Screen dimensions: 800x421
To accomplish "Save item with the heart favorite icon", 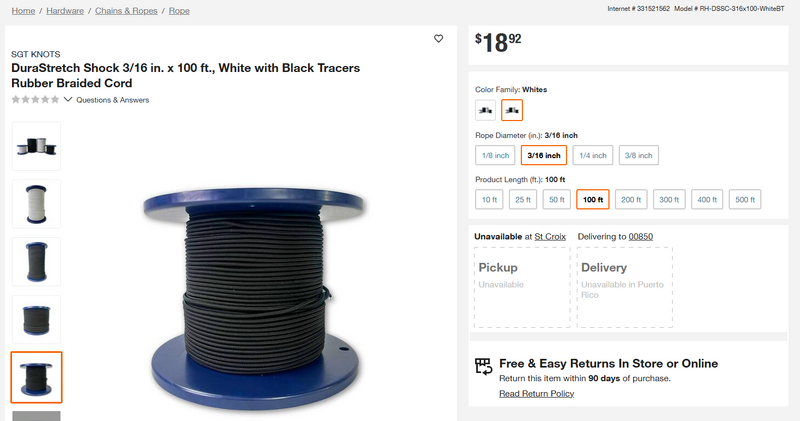I will click(x=438, y=38).
